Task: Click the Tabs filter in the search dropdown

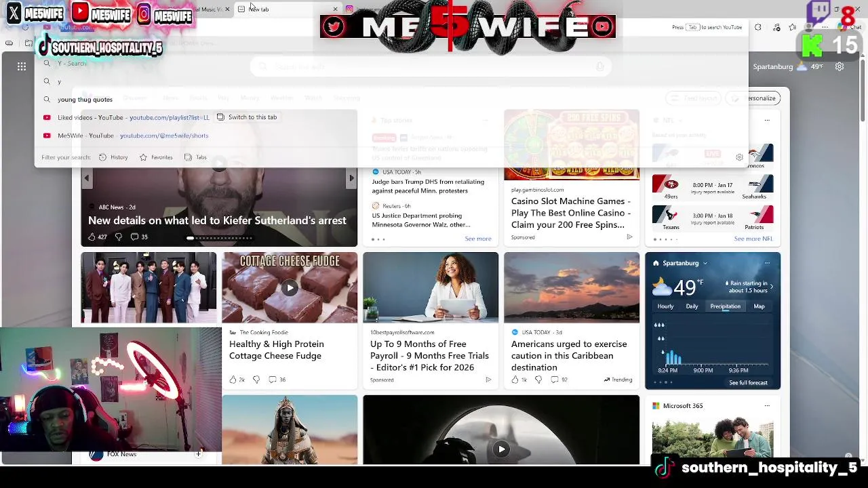Action: tap(195, 157)
